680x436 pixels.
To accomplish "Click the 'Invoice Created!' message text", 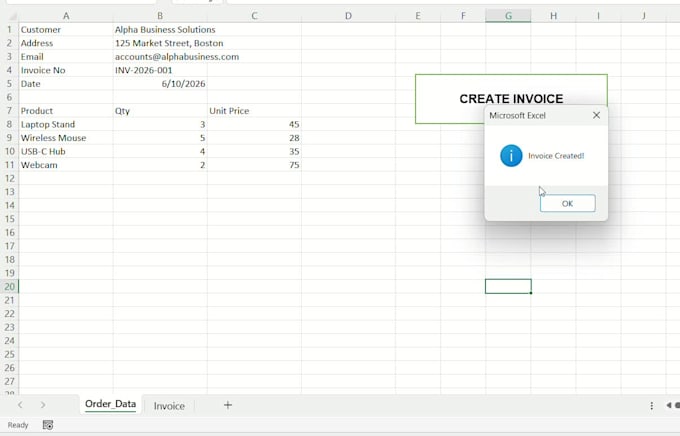I will (556, 156).
